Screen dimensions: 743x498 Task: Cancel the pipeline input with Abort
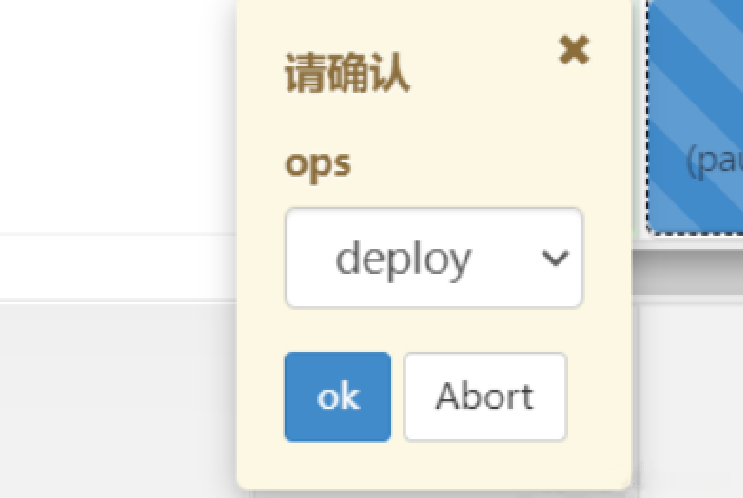(x=484, y=397)
